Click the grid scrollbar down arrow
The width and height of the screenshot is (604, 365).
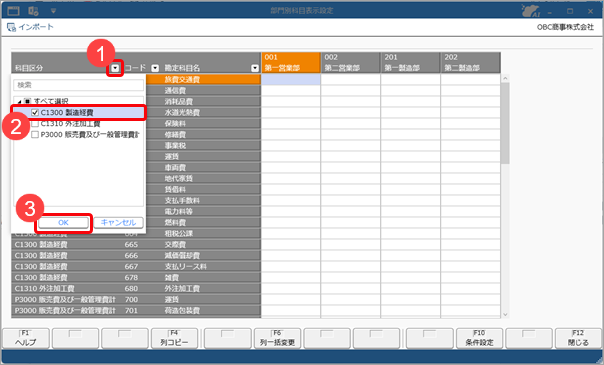coord(505,315)
